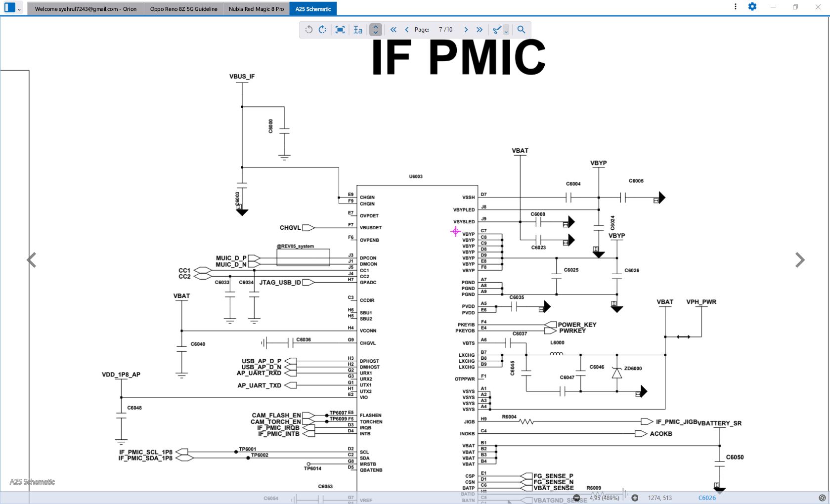Click the IF_PMIC_JIGB net label
The image size is (830, 504).
676,422
